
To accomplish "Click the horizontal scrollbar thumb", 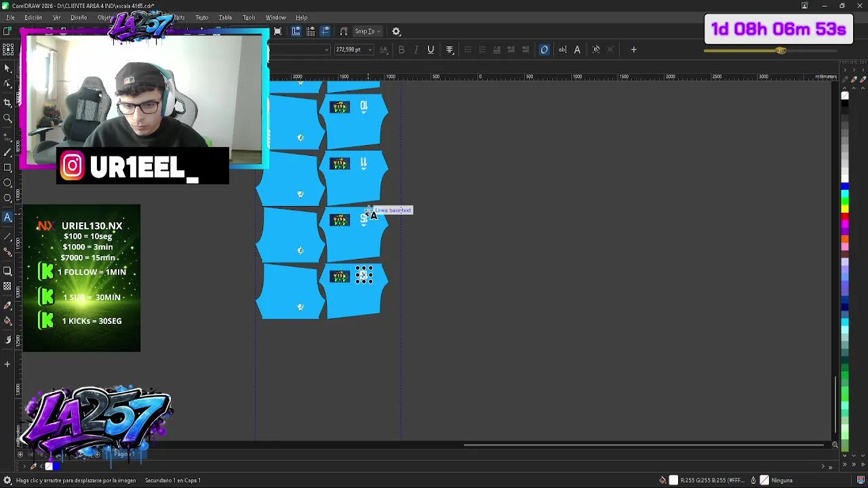I will tap(644, 445).
